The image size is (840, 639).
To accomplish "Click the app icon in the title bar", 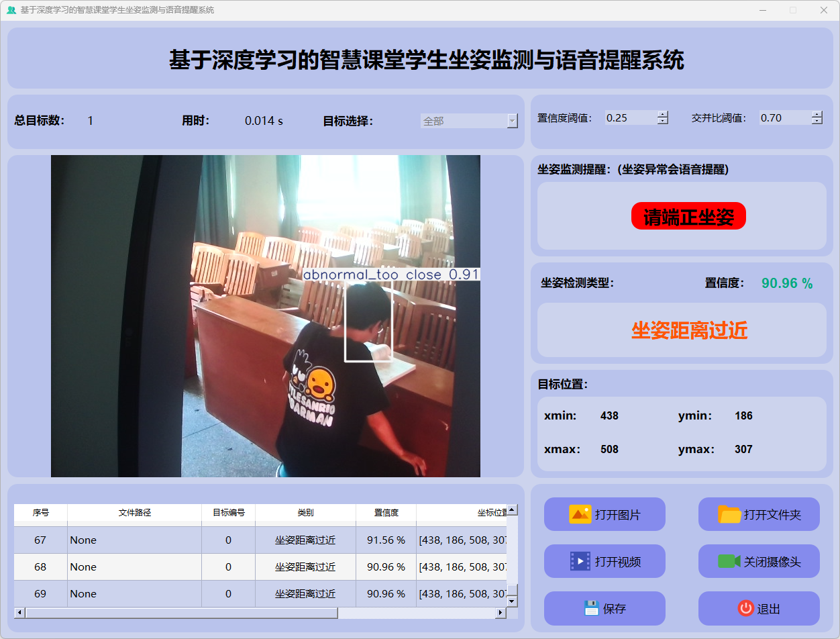I will 11,10.
